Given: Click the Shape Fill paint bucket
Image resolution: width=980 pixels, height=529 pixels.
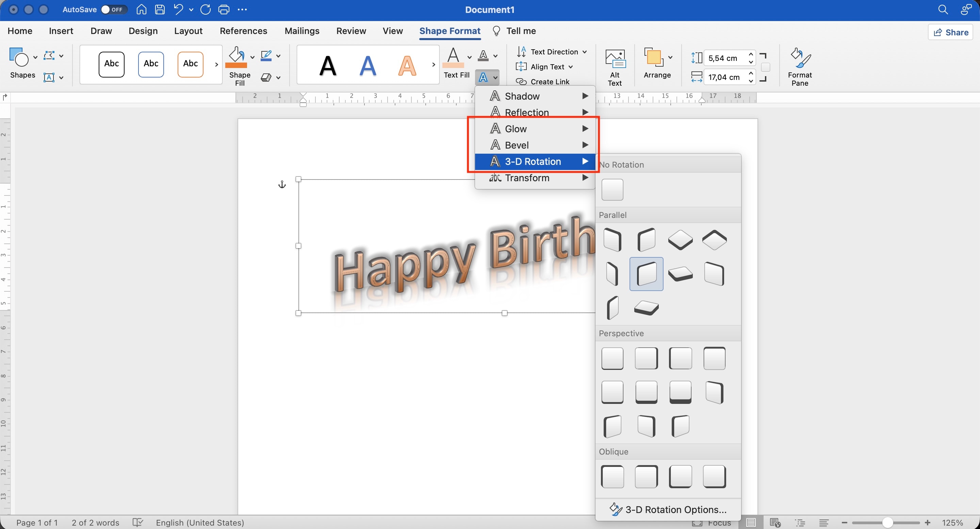Looking at the screenshot, I should click(236, 57).
